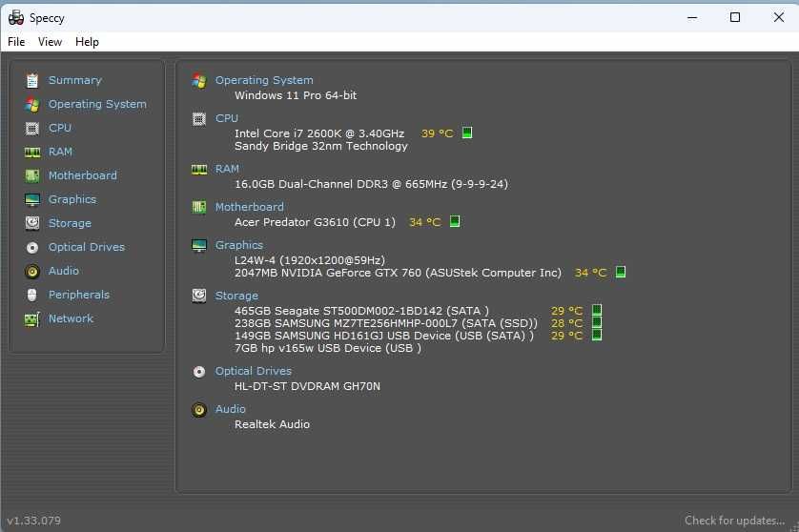
Task: Click the RAM heading link in summary
Action: tap(227, 169)
